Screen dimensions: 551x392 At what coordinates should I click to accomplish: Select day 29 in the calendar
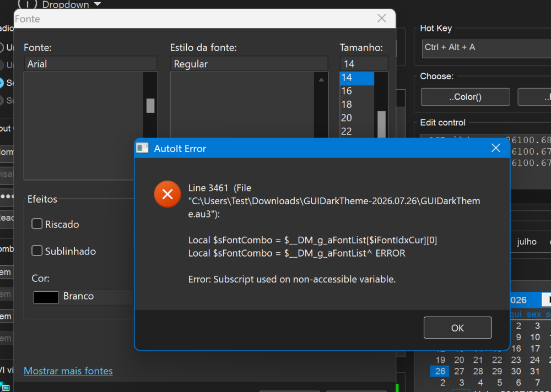[497, 371]
